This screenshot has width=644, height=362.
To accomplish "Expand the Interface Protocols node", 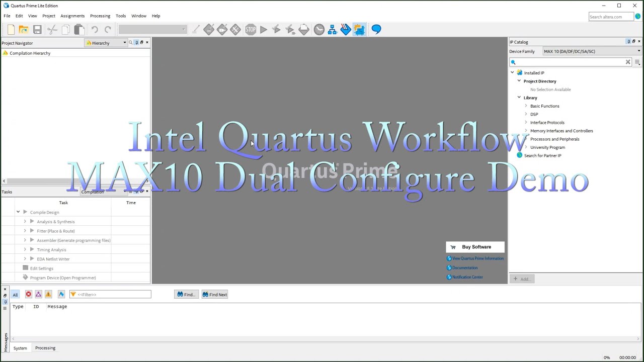I will 526,123.
